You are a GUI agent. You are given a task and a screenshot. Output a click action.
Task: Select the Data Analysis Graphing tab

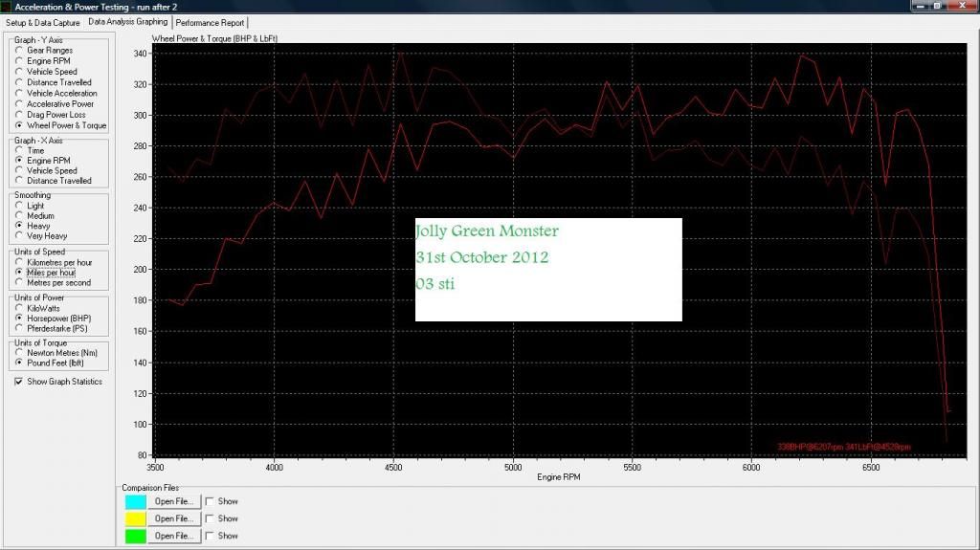click(x=127, y=21)
